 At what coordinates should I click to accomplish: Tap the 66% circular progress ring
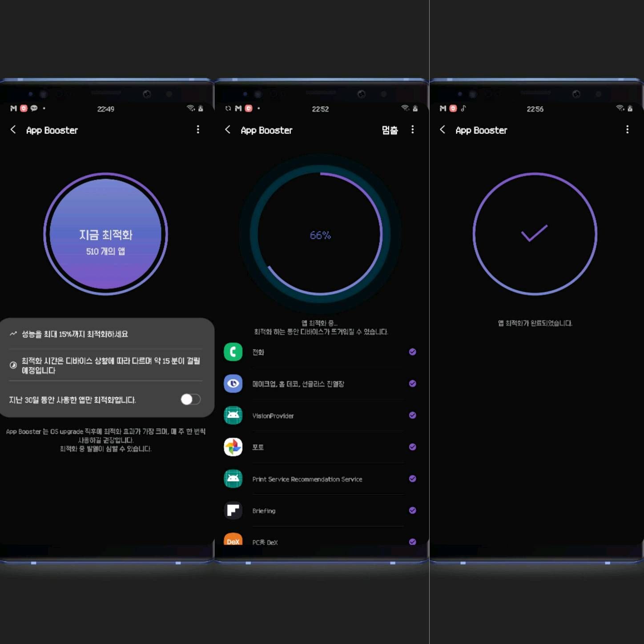[320, 234]
